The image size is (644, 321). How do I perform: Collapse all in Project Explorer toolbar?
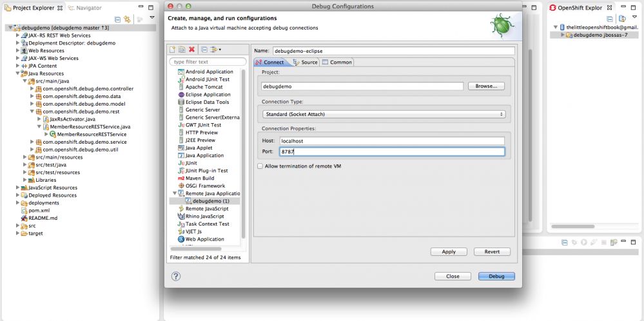pyautogui.click(x=117, y=19)
